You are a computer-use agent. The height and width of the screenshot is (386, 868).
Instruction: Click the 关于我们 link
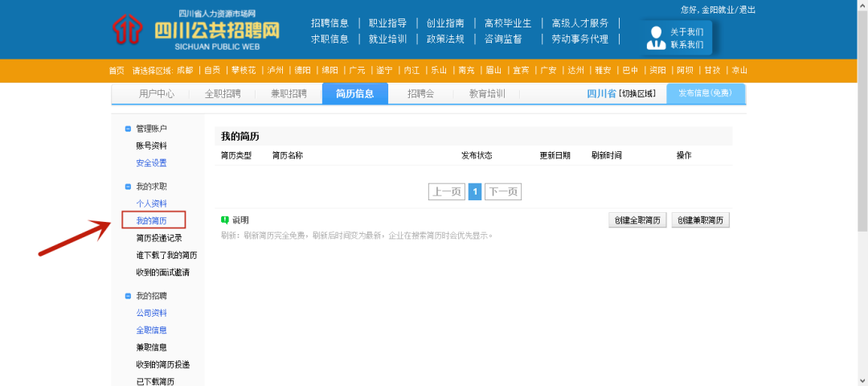pyautogui.click(x=687, y=32)
